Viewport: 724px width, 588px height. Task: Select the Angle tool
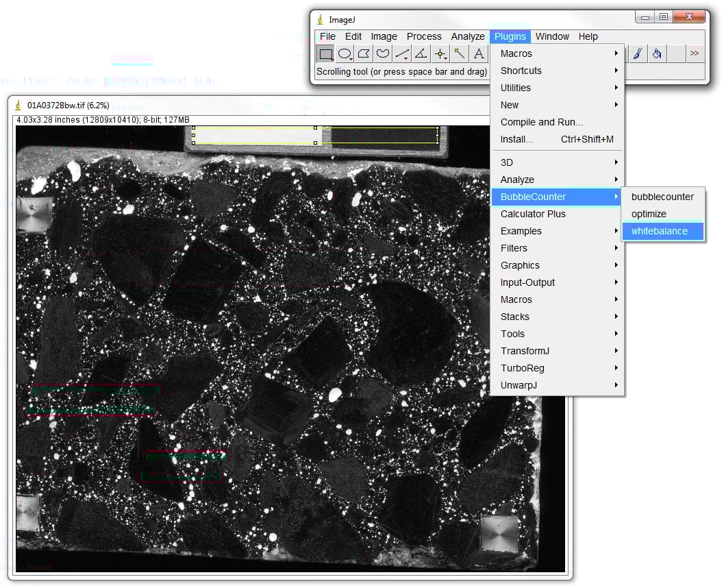pos(422,54)
